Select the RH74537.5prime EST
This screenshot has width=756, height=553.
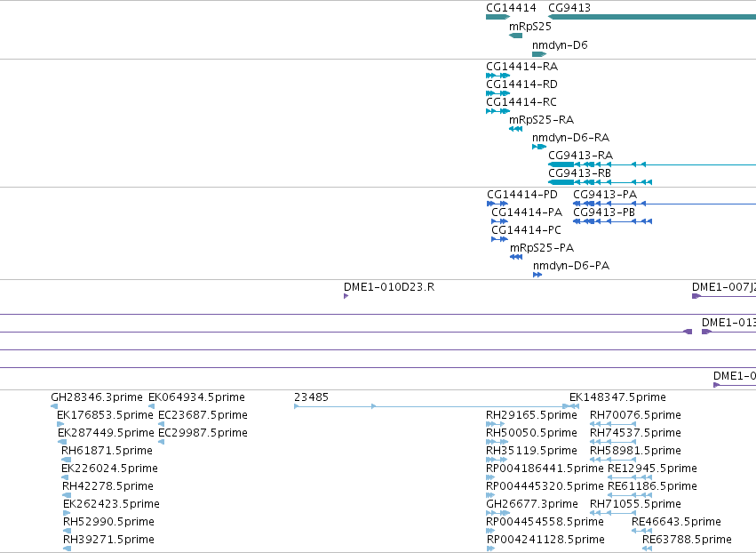[635, 433]
